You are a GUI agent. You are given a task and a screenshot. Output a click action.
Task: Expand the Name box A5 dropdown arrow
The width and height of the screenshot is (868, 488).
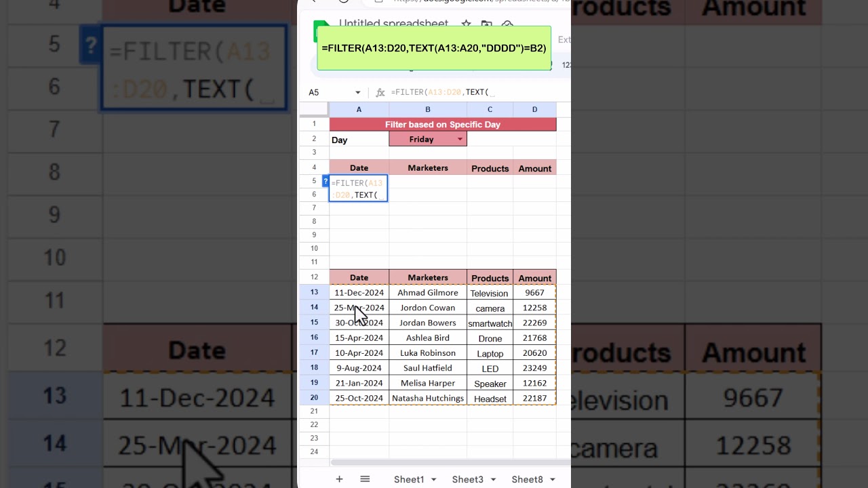click(x=357, y=92)
